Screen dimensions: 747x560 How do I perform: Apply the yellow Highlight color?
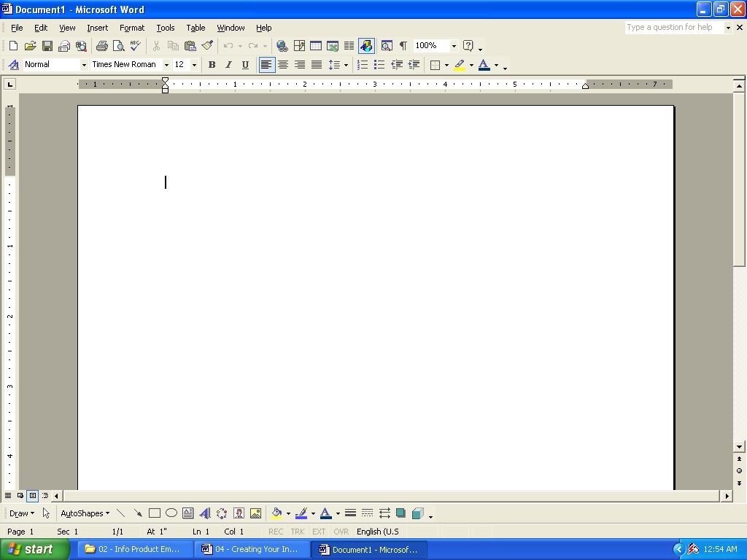460,65
